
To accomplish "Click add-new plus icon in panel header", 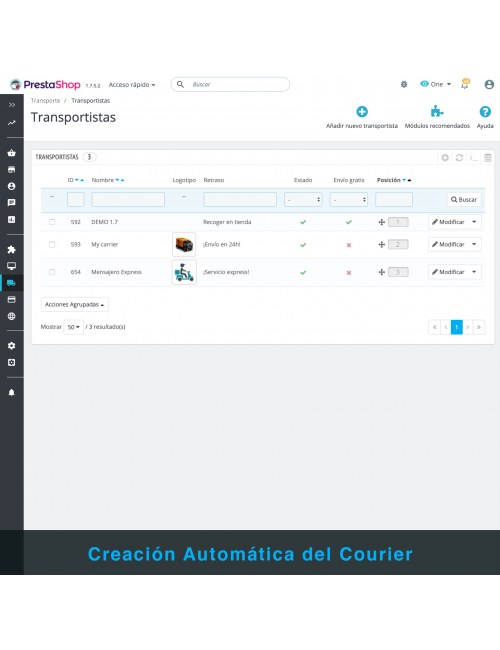I will click(x=445, y=158).
